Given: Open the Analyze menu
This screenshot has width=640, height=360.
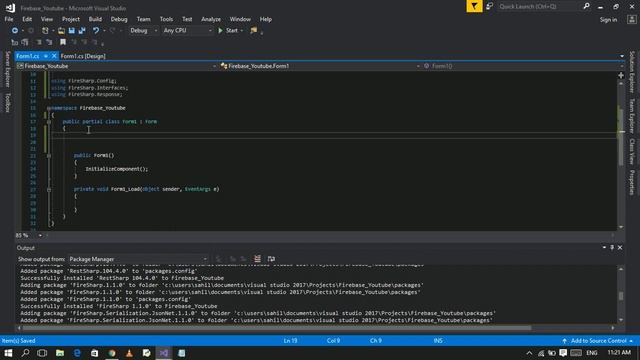Looking at the screenshot, I should [211, 19].
